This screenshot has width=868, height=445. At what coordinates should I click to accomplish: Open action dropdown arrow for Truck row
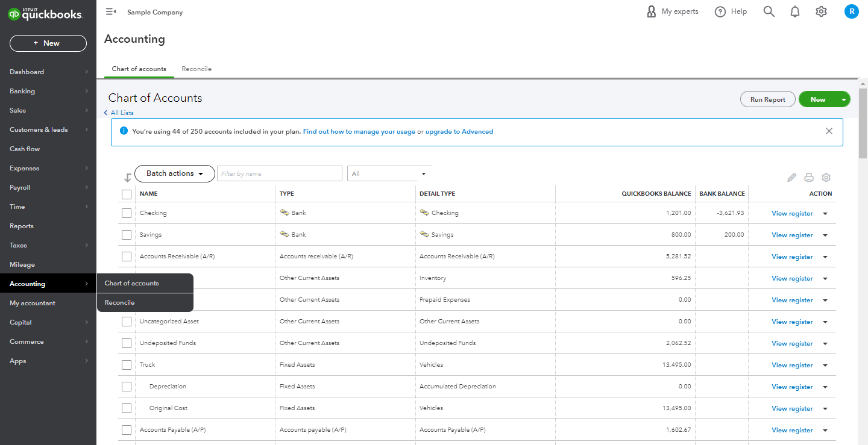click(825, 366)
